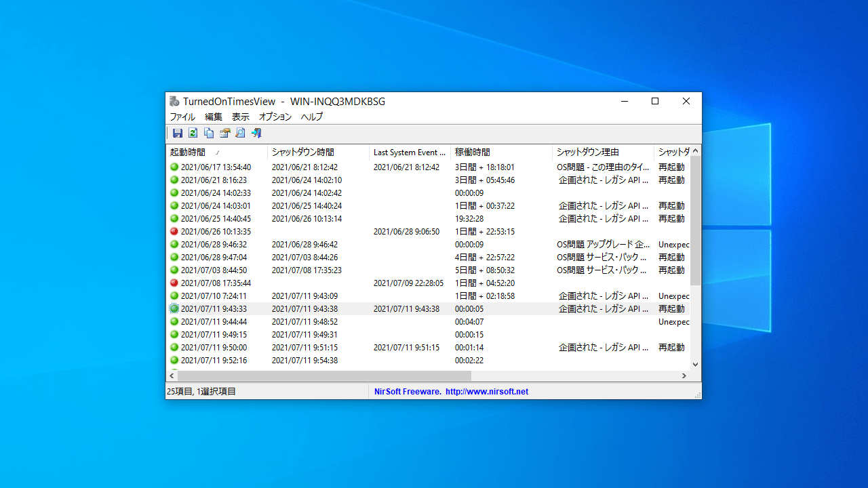Click the horizontal scrollbar thumb
This screenshot has width=868, height=488.
tap(325, 375)
